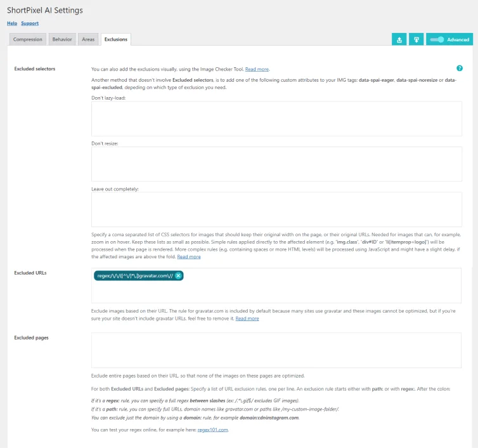Click the Excluded URLs label
Screen dimensions: 478x448
pyautogui.click(x=30, y=273)
